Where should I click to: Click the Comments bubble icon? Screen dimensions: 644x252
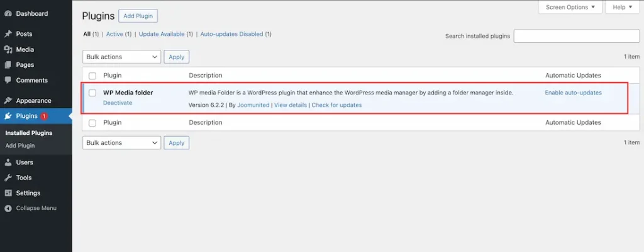[x=8, y=80]
